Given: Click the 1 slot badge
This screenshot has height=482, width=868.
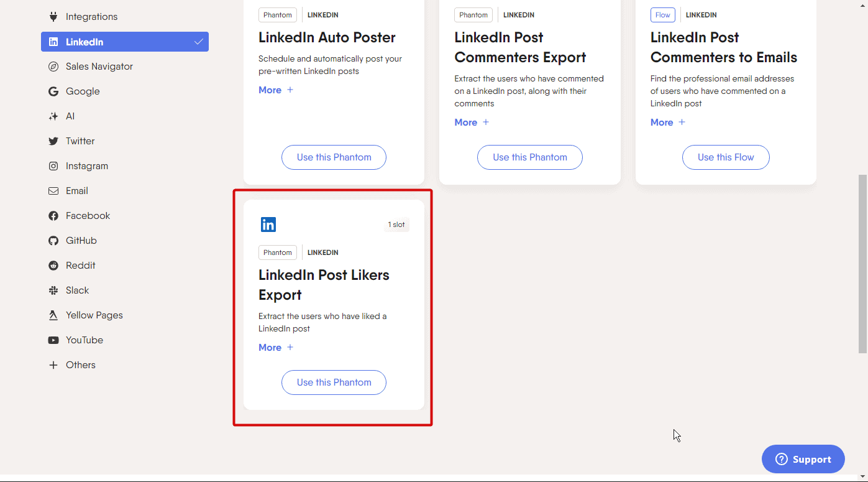Looking at the screenshot, I should coord(396,225).
